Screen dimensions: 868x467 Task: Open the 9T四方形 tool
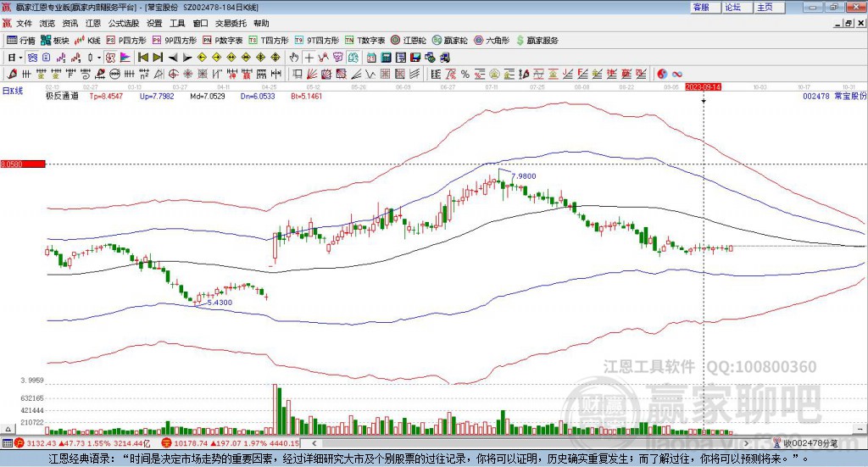point(317,41)
